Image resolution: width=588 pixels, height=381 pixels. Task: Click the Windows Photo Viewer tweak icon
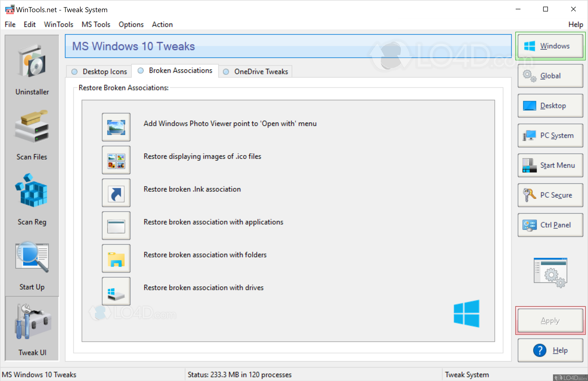point(116,127)
